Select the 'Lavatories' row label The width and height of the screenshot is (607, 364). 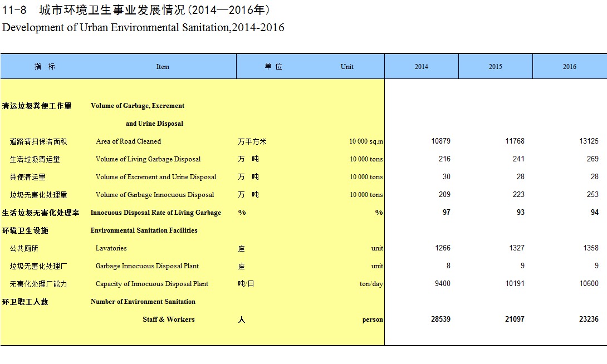click(111, 248)
